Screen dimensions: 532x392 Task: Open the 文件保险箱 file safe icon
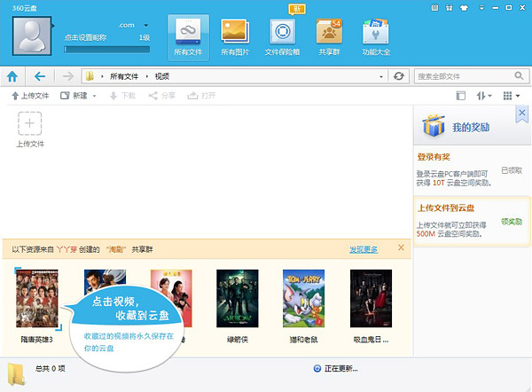click(282, 37)
